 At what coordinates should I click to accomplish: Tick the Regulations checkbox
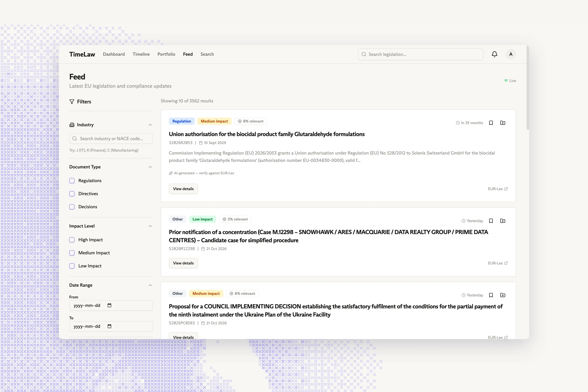72,181
